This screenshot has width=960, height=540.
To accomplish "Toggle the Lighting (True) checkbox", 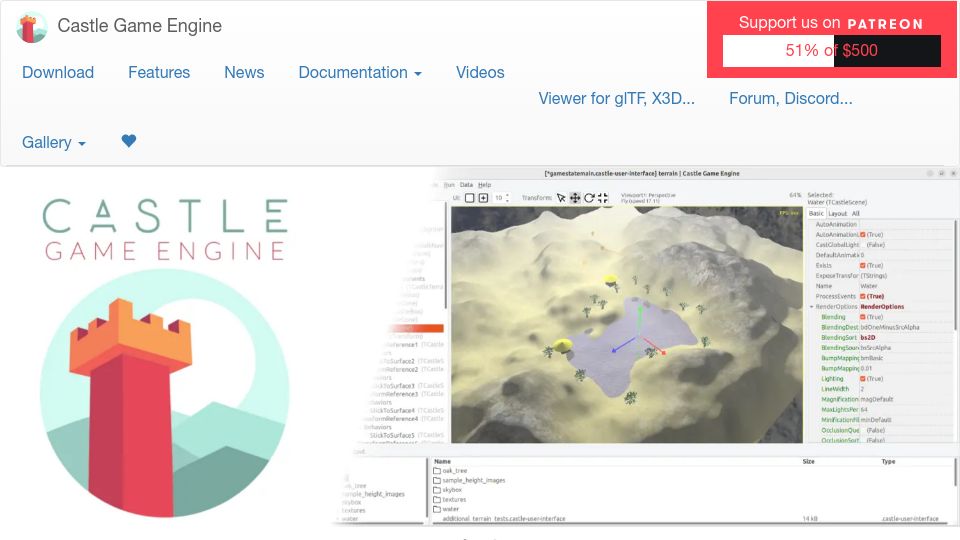I will 863,379.
